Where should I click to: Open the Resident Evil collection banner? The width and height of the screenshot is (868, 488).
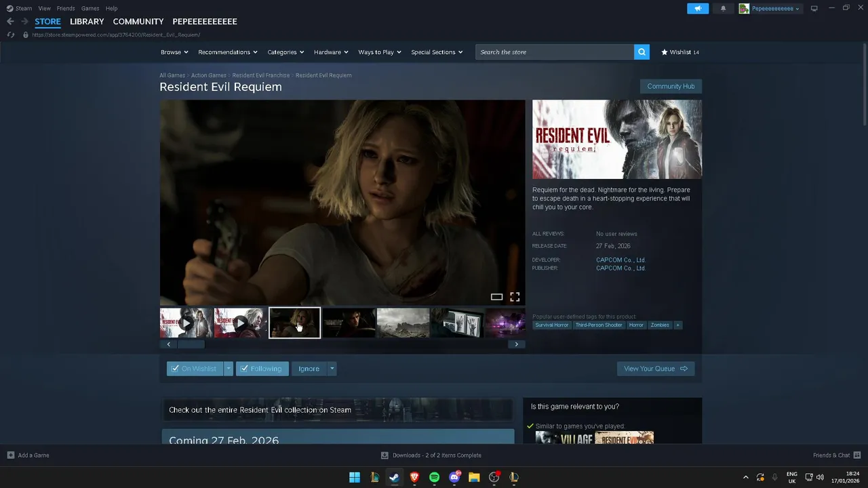337,410
